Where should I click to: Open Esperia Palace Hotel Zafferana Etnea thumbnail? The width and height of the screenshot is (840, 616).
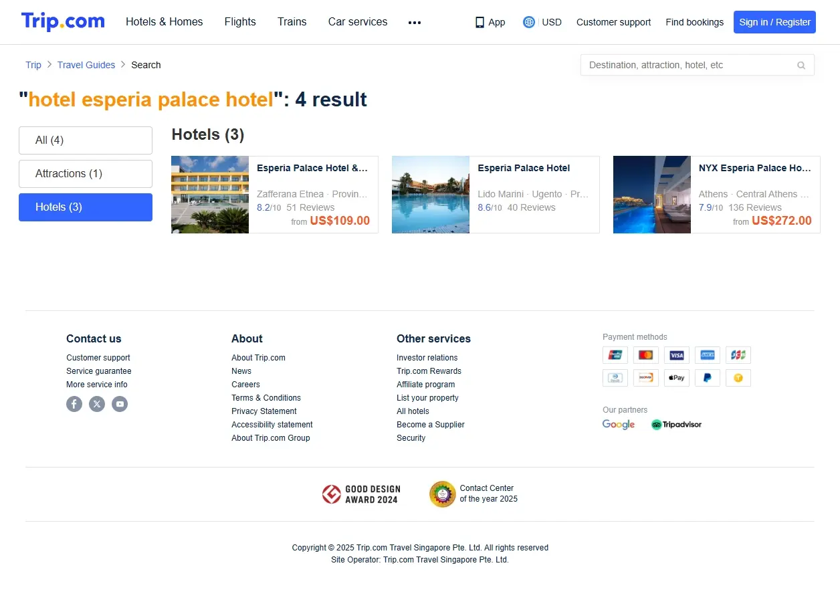(210, 195)
